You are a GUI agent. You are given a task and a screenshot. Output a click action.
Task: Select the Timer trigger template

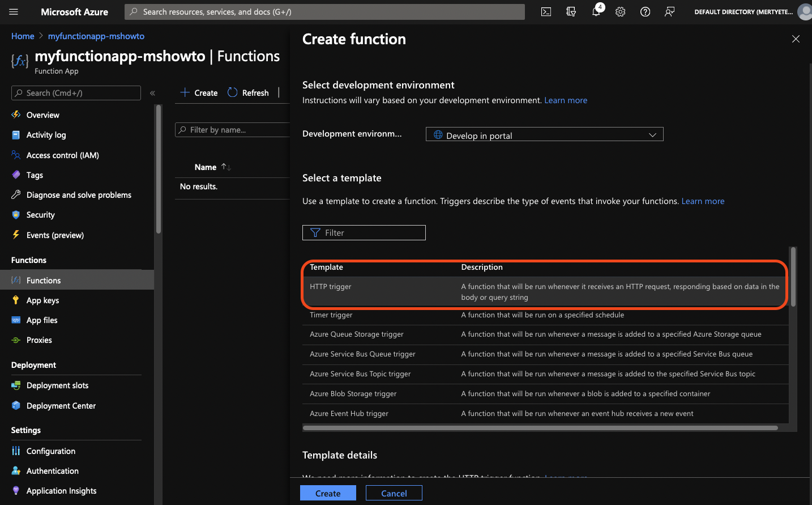point(545,315)
